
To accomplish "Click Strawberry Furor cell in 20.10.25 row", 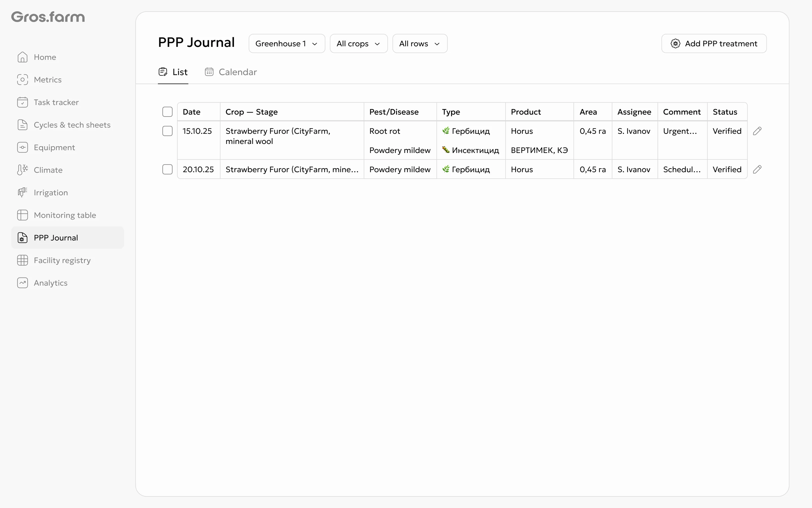I will tap(292, 169).
